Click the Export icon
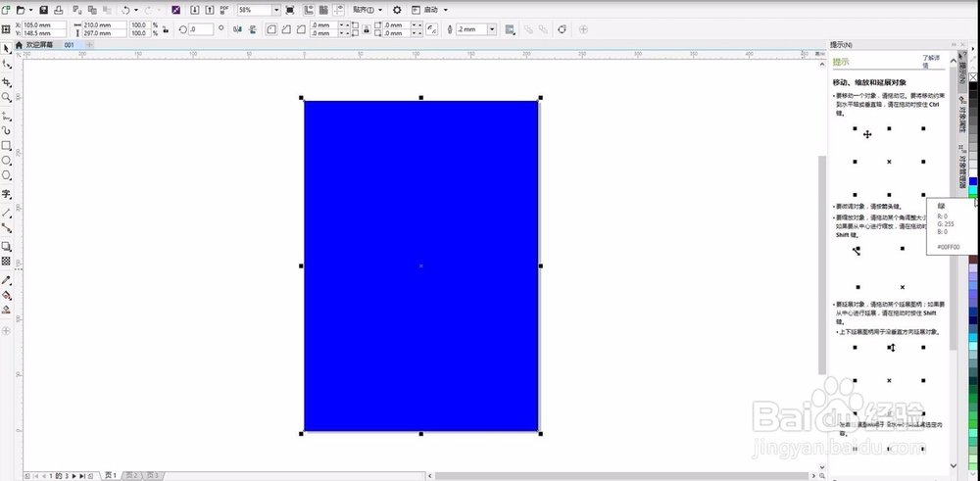Screen dimensions: 980x481 click(x=210, y=10)
